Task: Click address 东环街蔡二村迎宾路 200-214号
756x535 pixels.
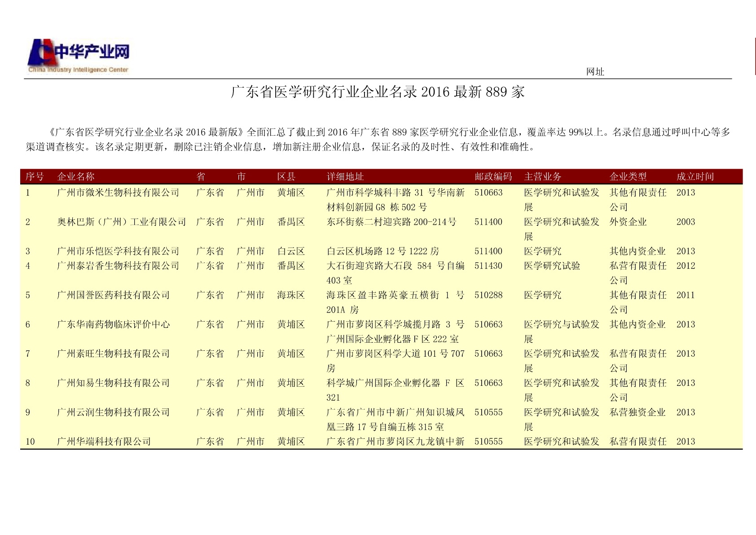Action: coord(391,222)
